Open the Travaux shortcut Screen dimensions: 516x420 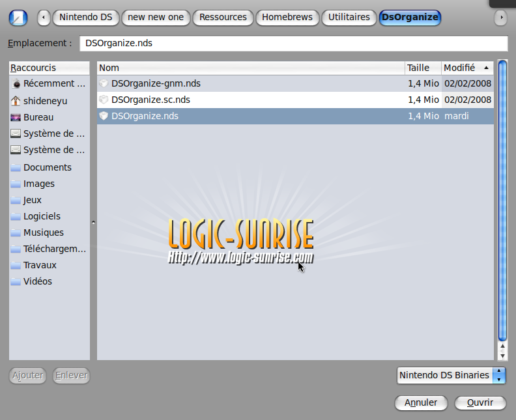point(50,265)
